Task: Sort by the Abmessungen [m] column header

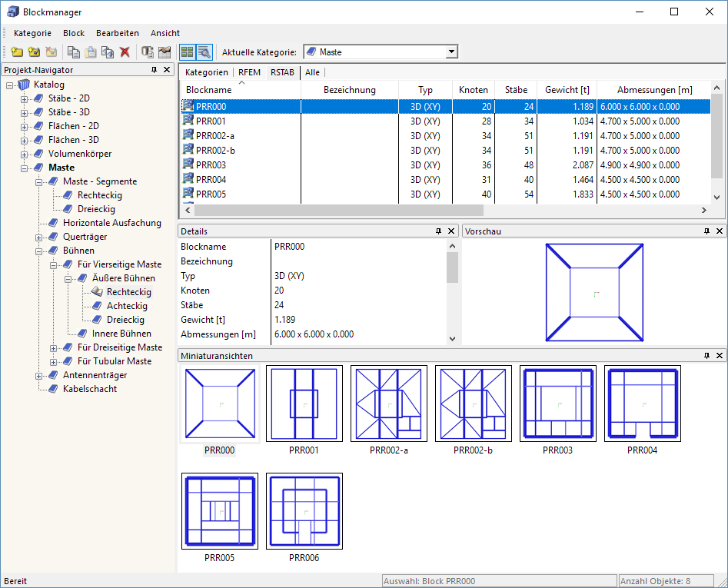Action: coord(654,90)
